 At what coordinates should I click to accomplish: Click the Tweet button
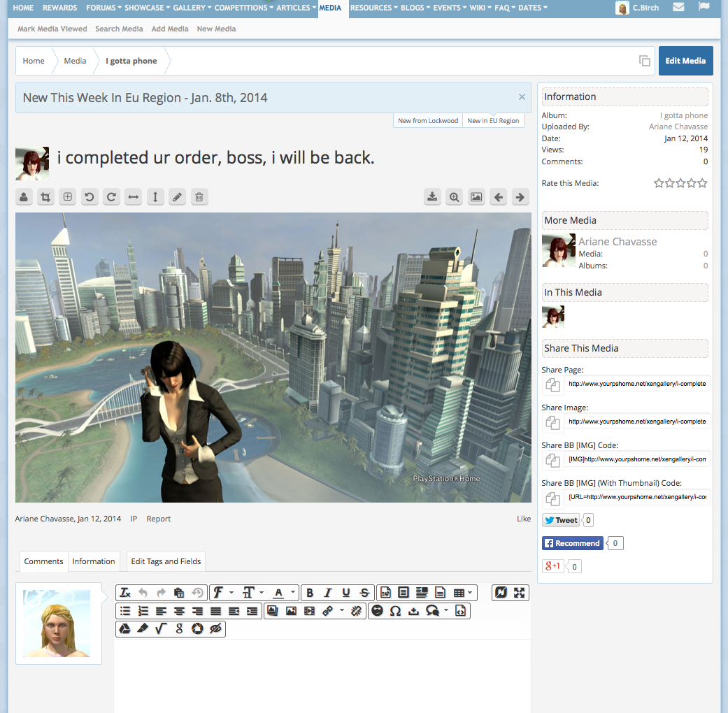[x=561, y=520]
